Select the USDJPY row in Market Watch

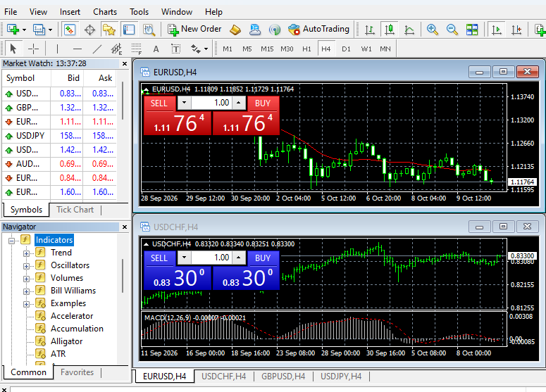tap(59, 136)
